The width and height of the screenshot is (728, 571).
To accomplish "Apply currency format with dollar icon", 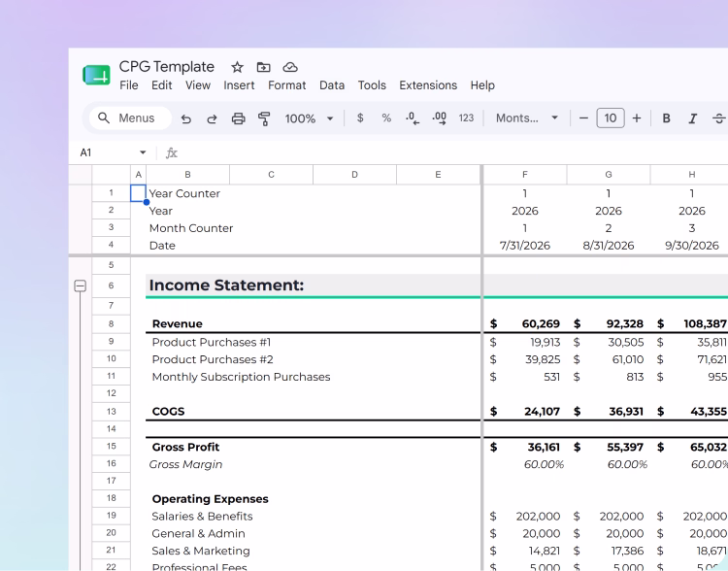I will point(360,118).
